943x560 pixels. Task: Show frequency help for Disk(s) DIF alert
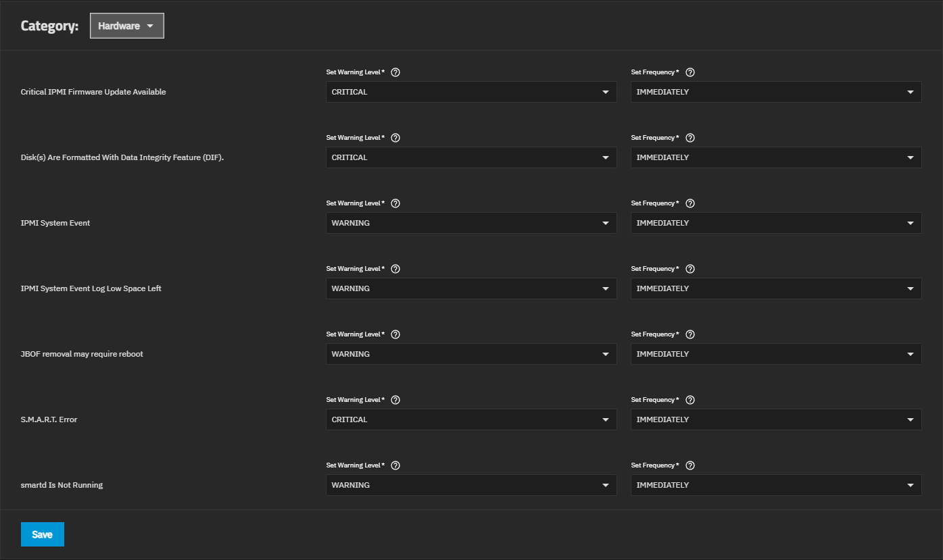[x=690, y=138]
